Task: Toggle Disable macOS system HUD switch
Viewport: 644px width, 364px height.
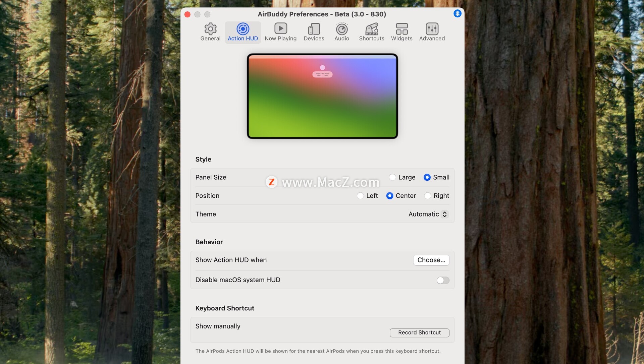Action: pos(443,280)
